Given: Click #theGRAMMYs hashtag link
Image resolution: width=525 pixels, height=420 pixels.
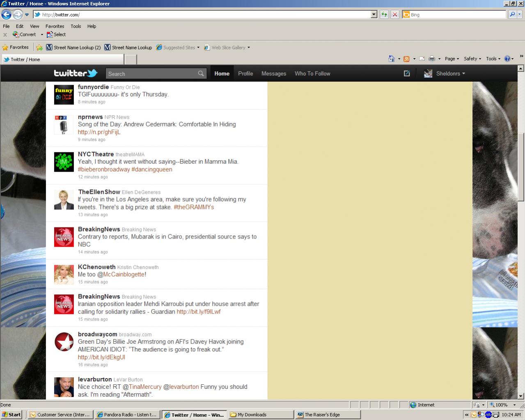Looking at the screenshot, I should pos(194,207).
